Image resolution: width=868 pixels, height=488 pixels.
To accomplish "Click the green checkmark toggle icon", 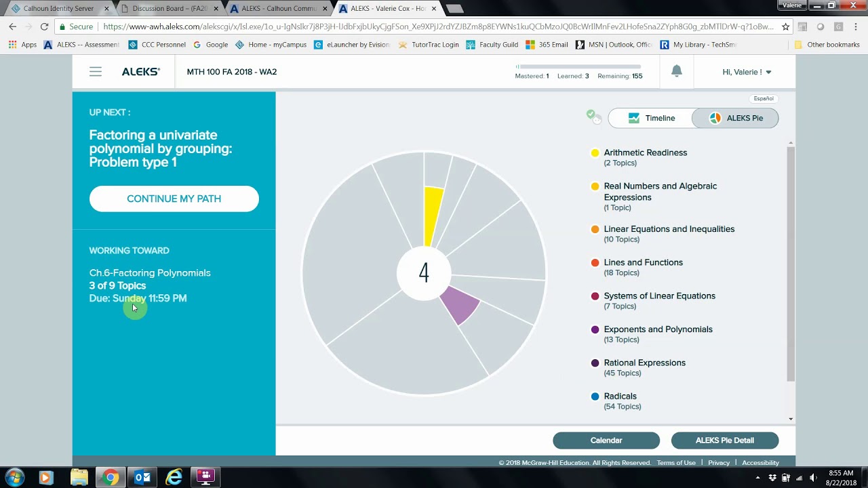I will pos(594,117).
